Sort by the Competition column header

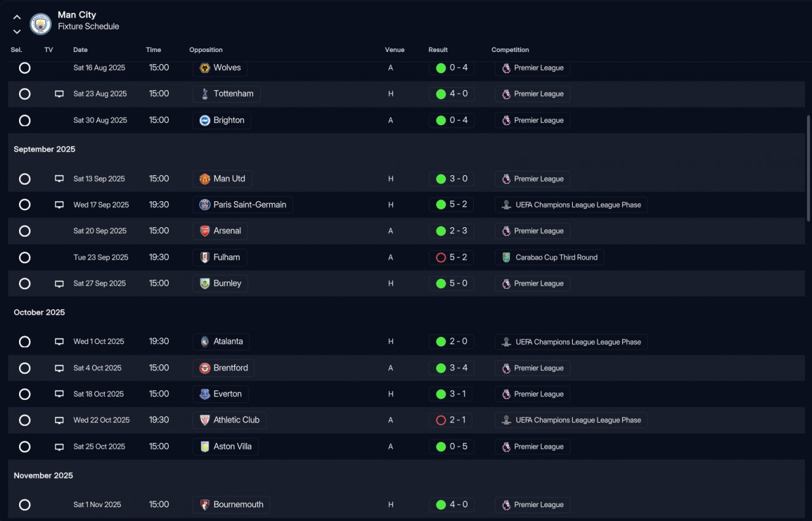pyautogui.click(x=510, y=50)
